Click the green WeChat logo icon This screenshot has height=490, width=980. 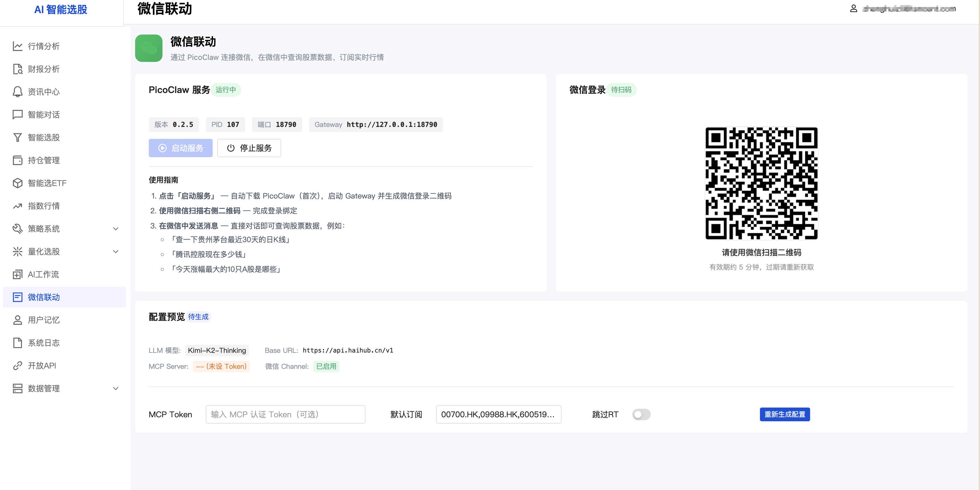[149, 48]
